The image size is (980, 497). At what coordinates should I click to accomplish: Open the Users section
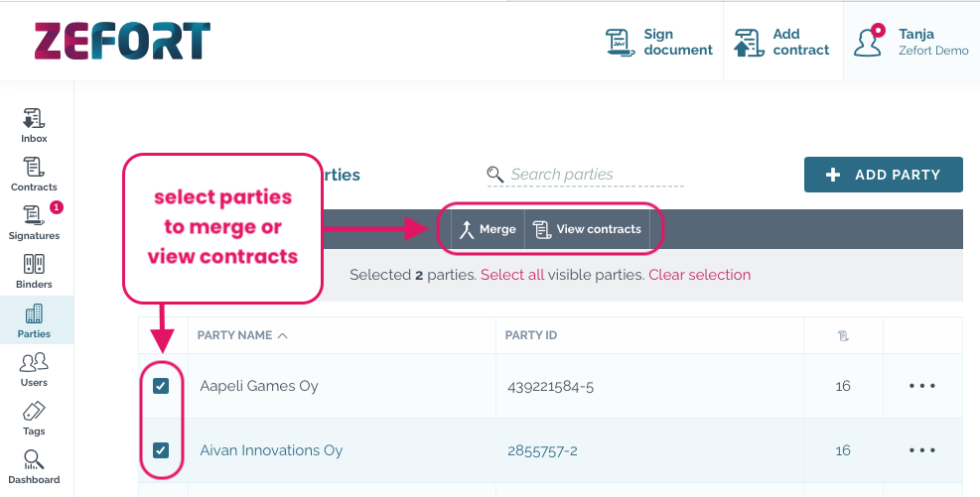pos(34,370)
